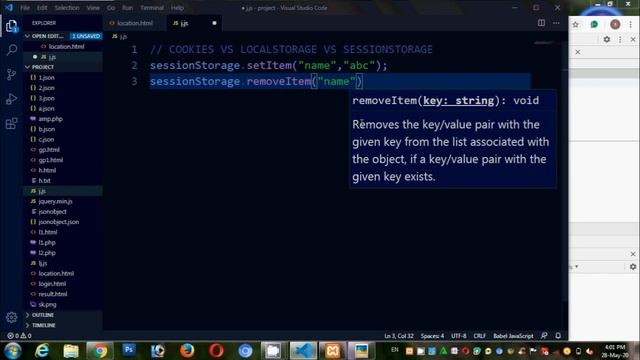Open the Manage gear in activity bar
The image size is (640, 360).
[x=11, y=317]
